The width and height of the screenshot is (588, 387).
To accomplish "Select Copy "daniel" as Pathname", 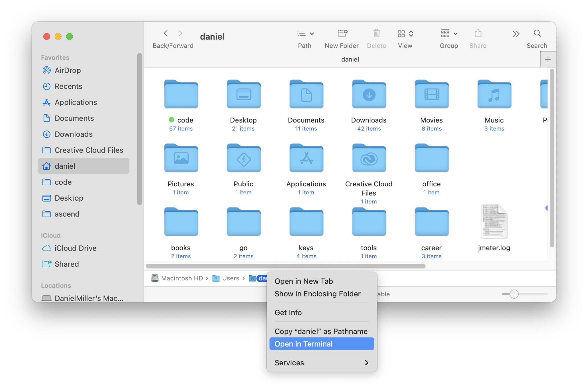I will tap(321, 331).
